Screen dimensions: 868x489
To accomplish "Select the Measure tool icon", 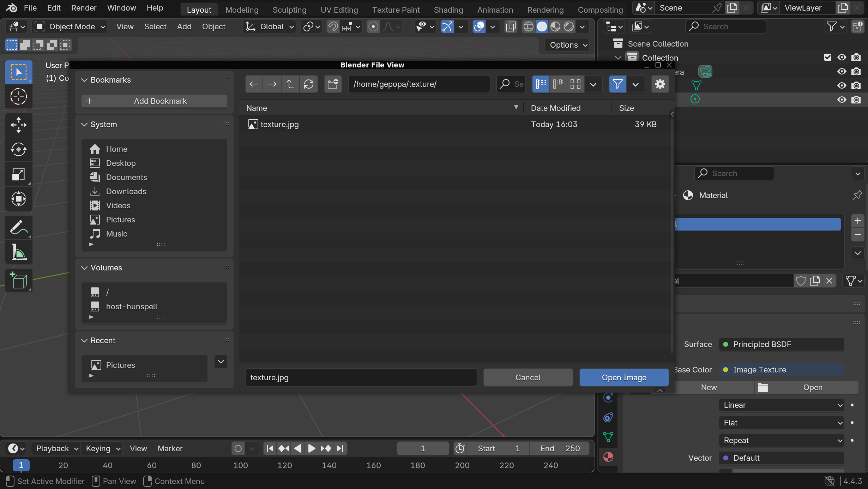I will point(18,252).
